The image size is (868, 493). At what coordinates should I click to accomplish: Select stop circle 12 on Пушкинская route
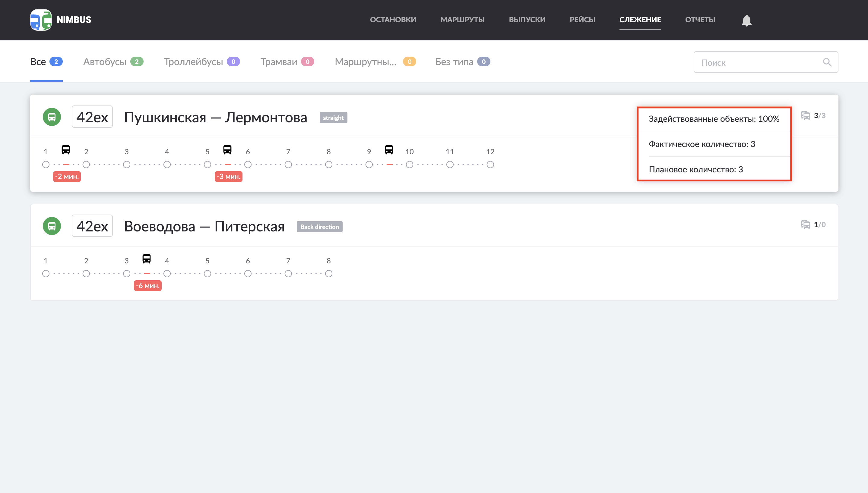(x=490, y=165)
